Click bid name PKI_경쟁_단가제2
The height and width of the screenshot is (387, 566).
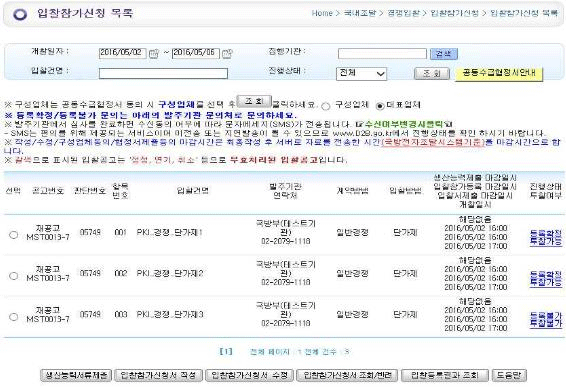coord(170,274)
